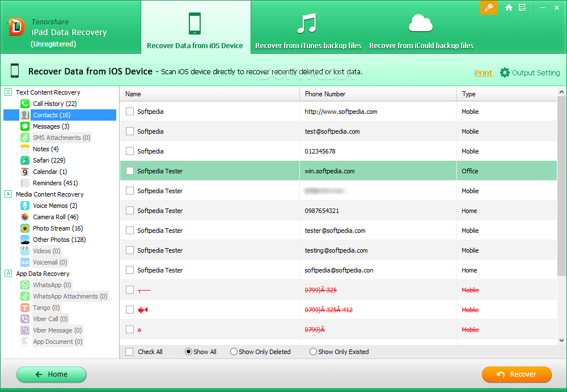
Task: Expand the App Data Recovery section
Action: [9, 273]
